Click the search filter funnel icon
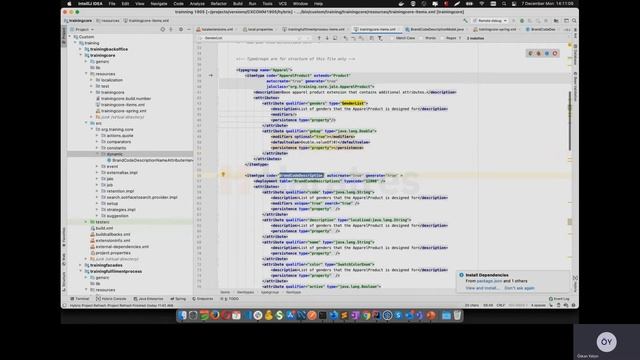 point(380,38)
